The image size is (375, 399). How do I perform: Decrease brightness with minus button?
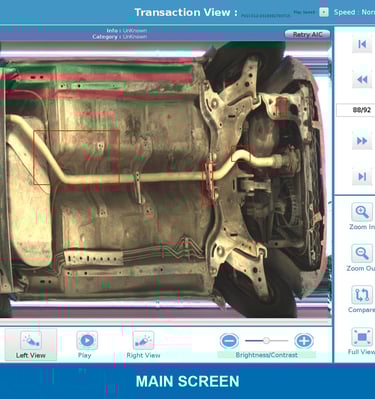coord(229,341)
